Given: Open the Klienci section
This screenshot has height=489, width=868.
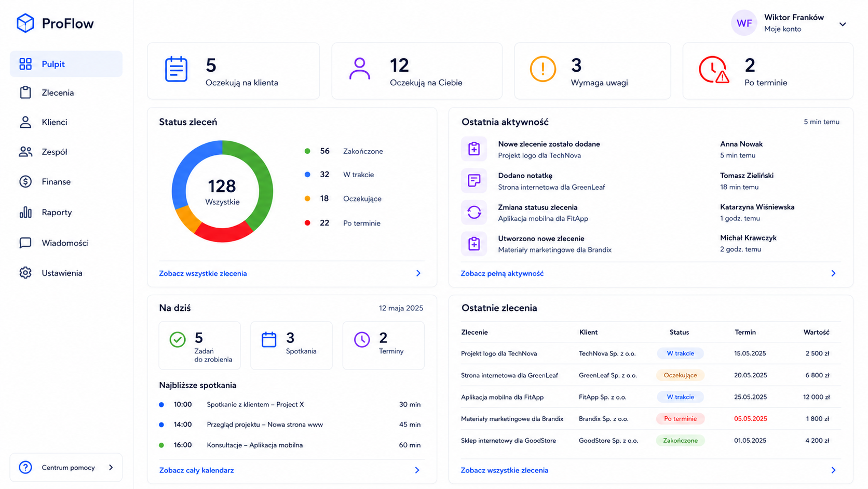Looking at the screenshot, I should pyautogui.click(x=66, y=122).
